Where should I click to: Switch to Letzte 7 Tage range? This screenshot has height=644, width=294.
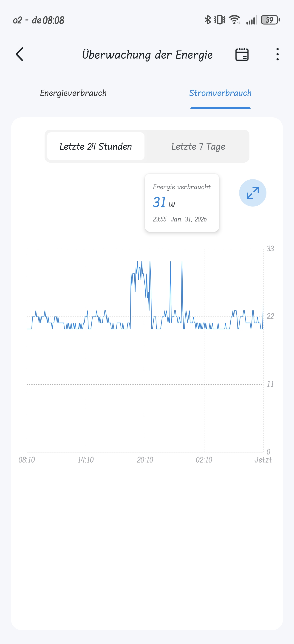(198, 146)
